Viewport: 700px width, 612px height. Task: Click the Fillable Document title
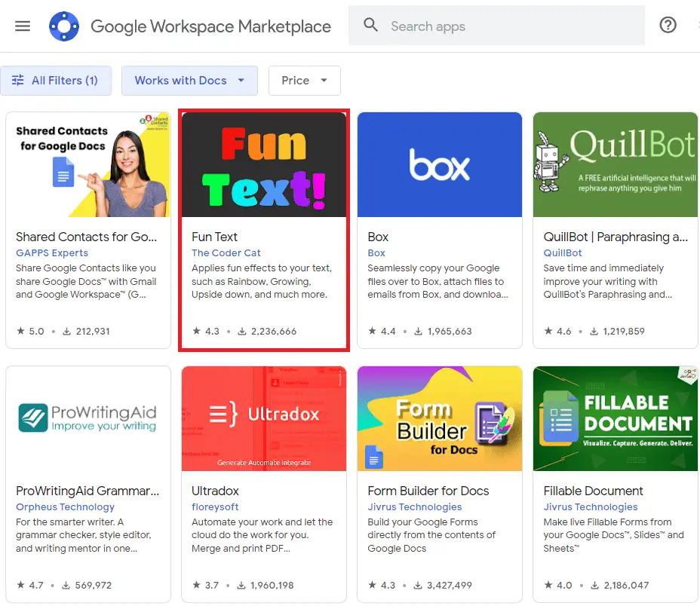[x=594, y=491]
